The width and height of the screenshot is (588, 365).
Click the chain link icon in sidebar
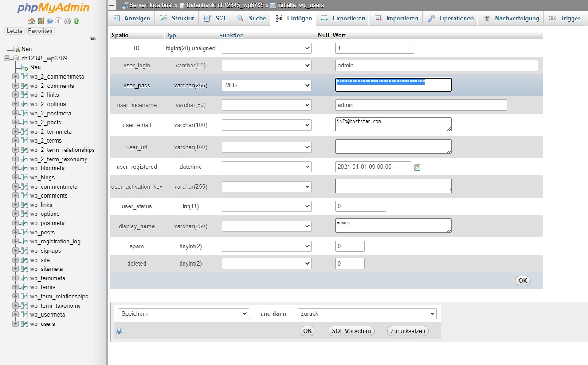click(x=93, y=39)
